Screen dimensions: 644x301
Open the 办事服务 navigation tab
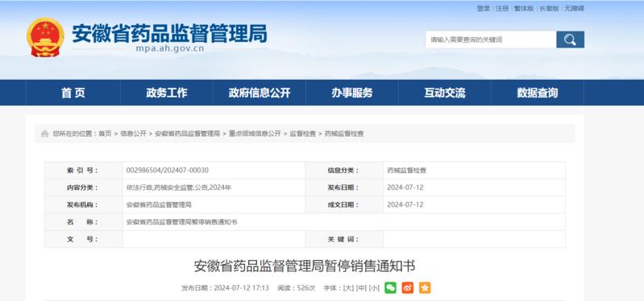(352, 93)
